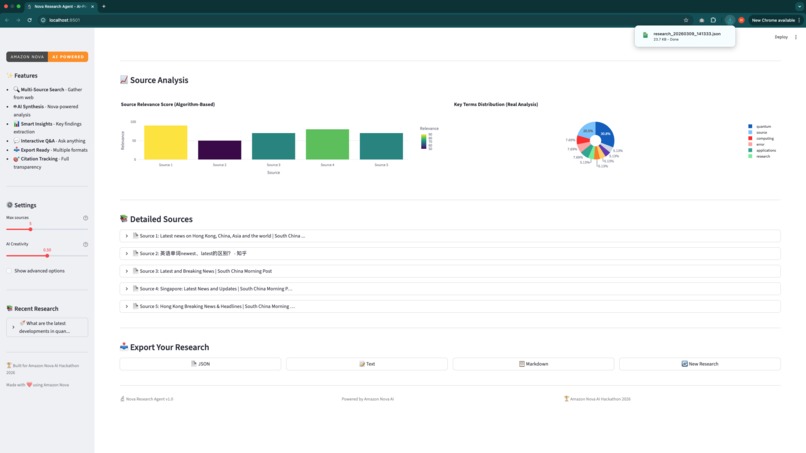The height and width of the screenshot is (453, 806).
Task: Toggle applications legend entry in pie chart
Action: [x=762, y=150]
